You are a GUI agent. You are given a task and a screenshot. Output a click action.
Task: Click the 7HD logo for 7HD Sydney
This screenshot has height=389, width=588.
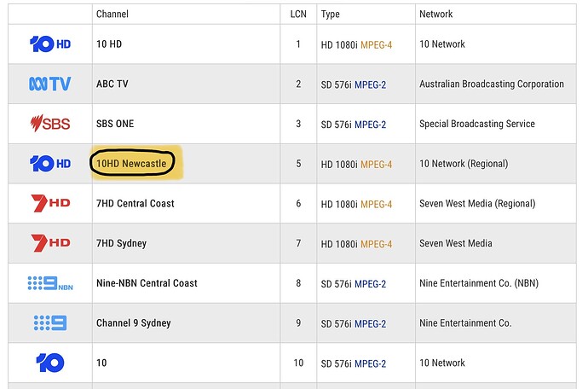coord(49,243)
